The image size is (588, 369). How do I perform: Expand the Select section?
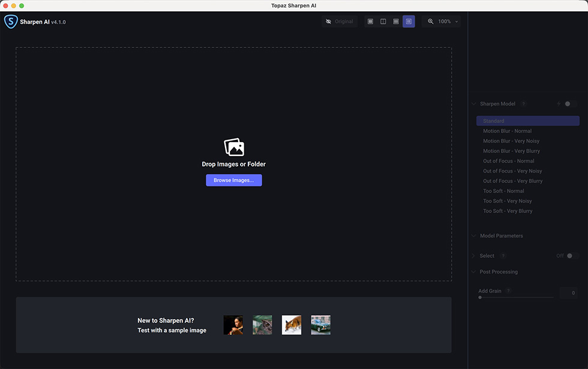click(x=473, y=256)
